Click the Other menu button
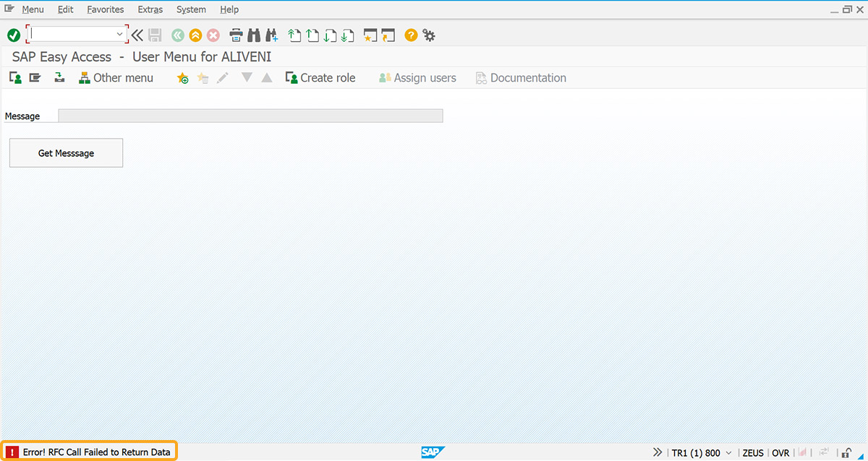 [116, 78]
